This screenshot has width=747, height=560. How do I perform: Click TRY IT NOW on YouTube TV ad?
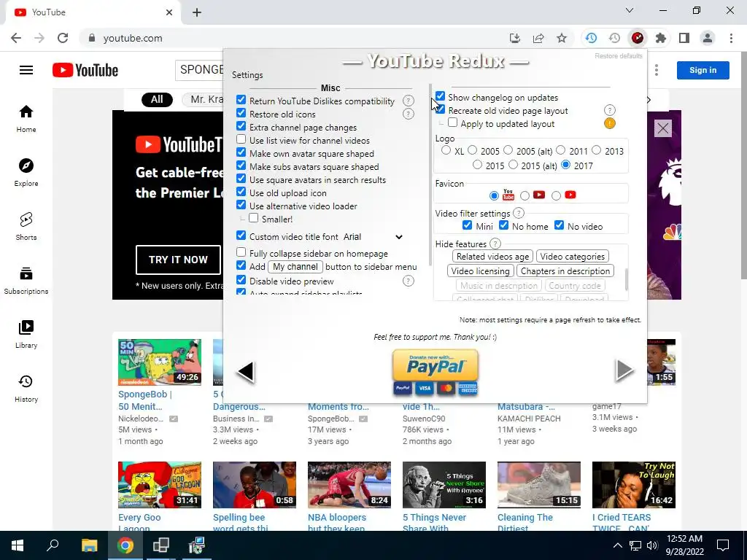178,260
